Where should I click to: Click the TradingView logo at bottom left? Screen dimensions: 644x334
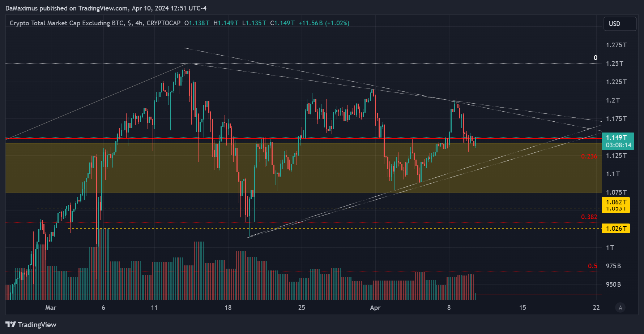[x=31, y=325]
